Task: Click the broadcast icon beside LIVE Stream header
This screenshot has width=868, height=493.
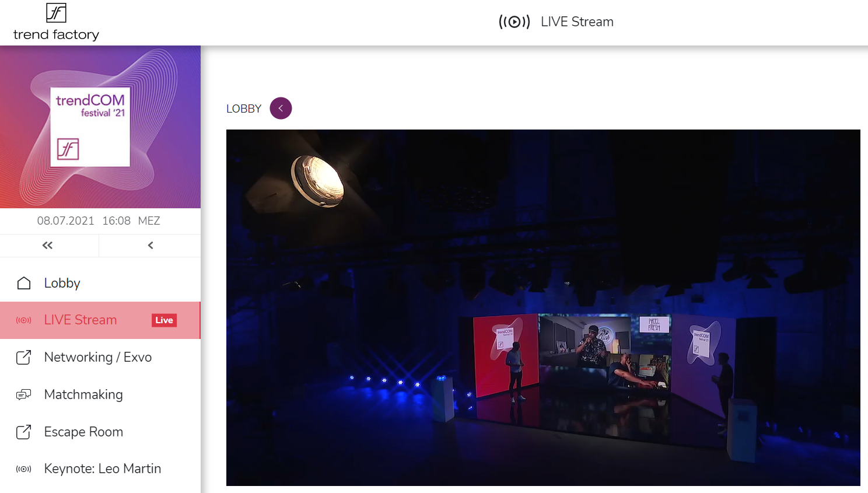Action: click(514, 22)
